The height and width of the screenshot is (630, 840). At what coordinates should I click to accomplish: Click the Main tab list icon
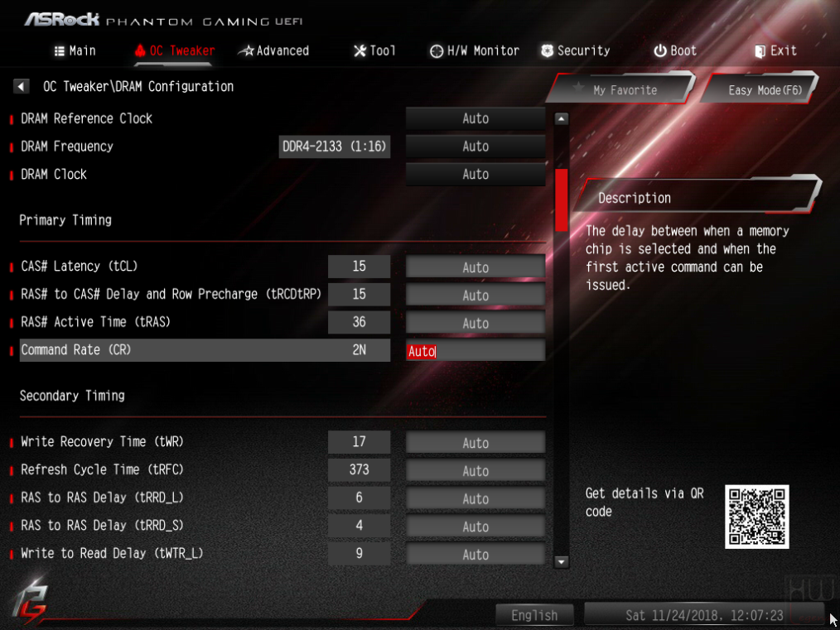click(x=60, y=50)
